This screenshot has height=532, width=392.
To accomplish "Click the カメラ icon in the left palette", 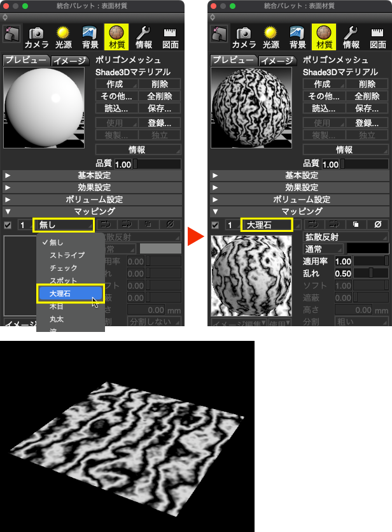I will [x=37, y=38].
